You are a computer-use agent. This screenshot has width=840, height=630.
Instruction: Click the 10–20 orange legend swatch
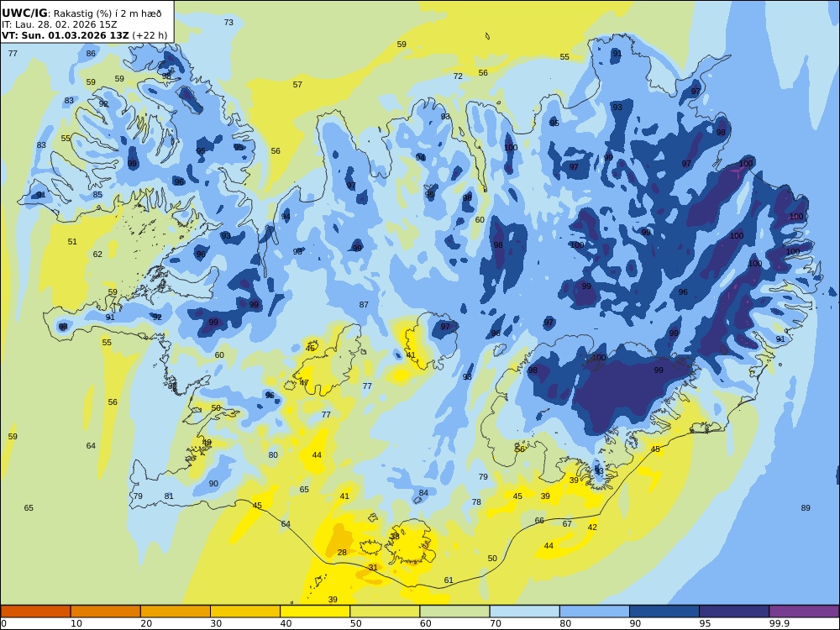pos(106,612)
